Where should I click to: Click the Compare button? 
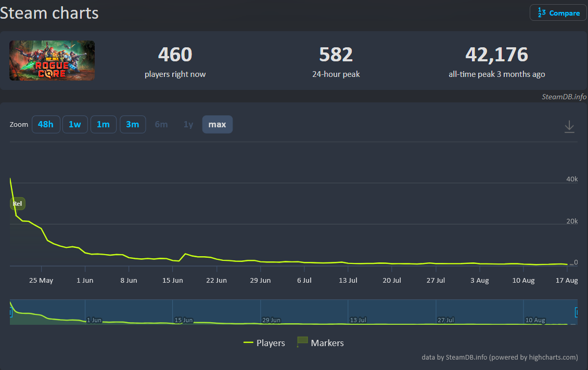tap(558, 13)
